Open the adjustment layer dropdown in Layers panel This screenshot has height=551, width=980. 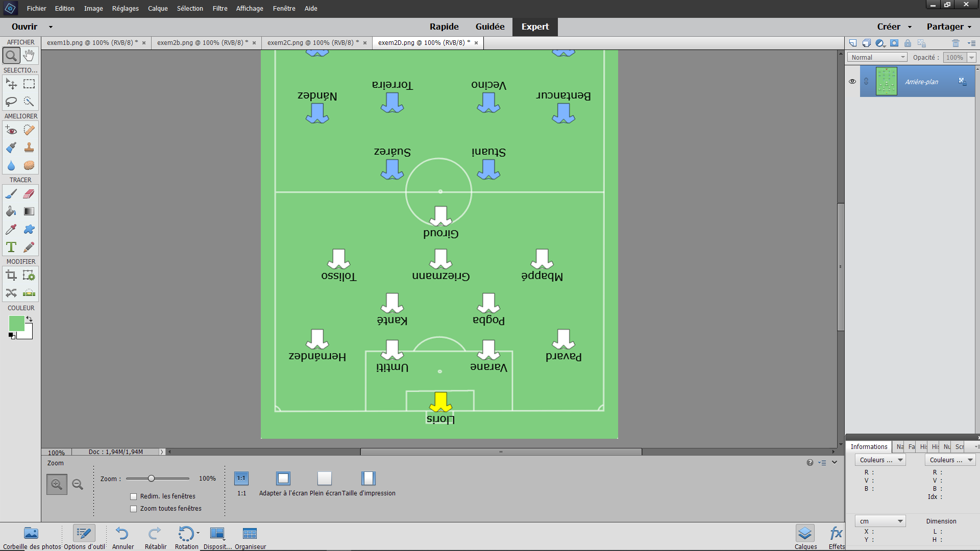[x=880, y=43]
